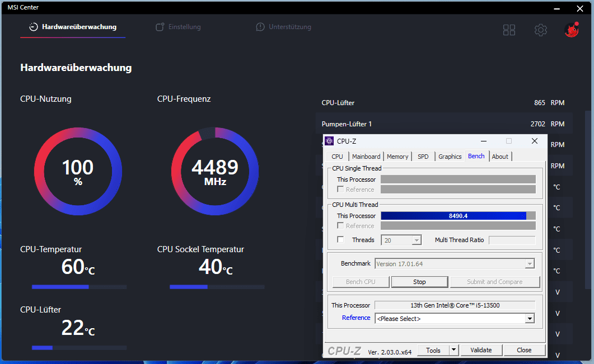Click the Close button in CPU-Z
This screenshot has height=364, width=594.
tap(524, 350)
